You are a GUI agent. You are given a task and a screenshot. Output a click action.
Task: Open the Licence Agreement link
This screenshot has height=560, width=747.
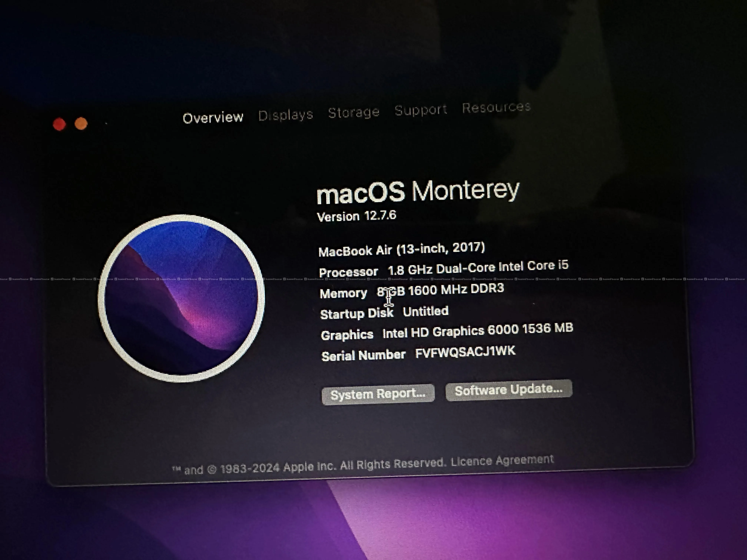(x=502, y=460)
